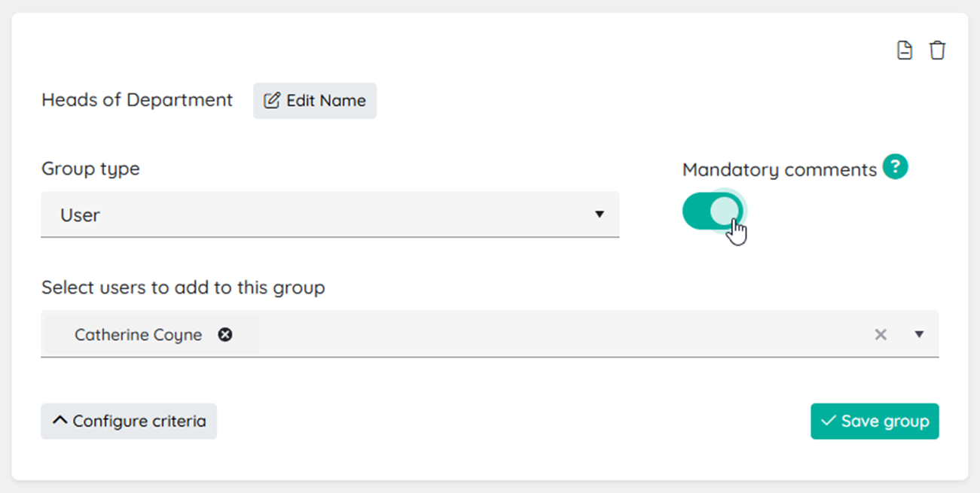Image resolution: width=980 pixels, height=493 pixels.
Task: Collapse the Configure criteria section
Action: coord(129,421)
